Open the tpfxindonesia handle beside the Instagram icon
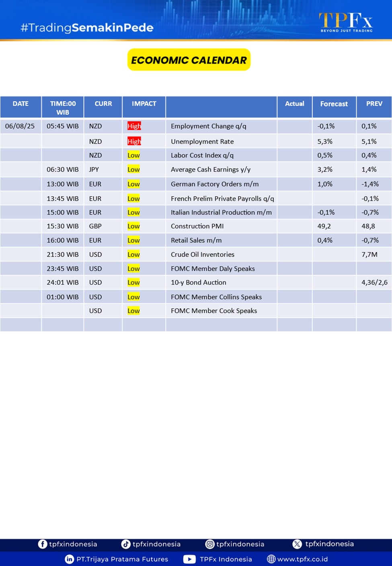 [x=240, y=544]
